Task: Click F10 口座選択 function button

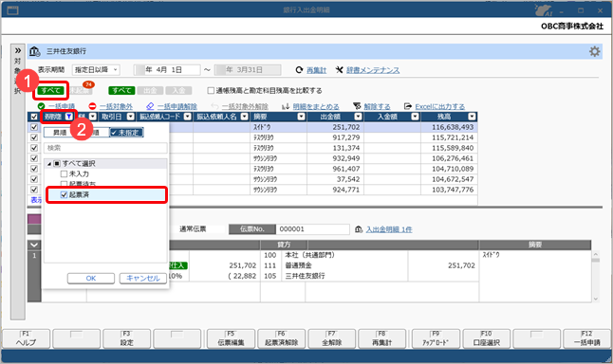Action: pyautogui.click(x=487, y=338)
